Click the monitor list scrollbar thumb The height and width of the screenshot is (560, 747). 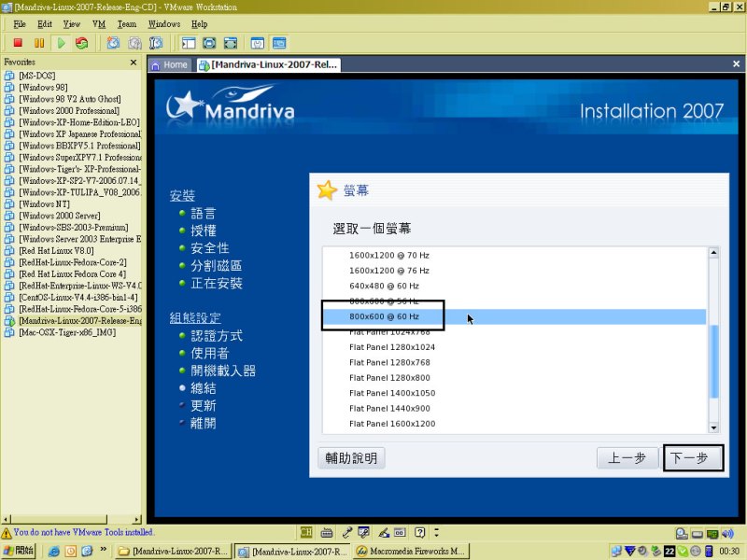[713, 361]
